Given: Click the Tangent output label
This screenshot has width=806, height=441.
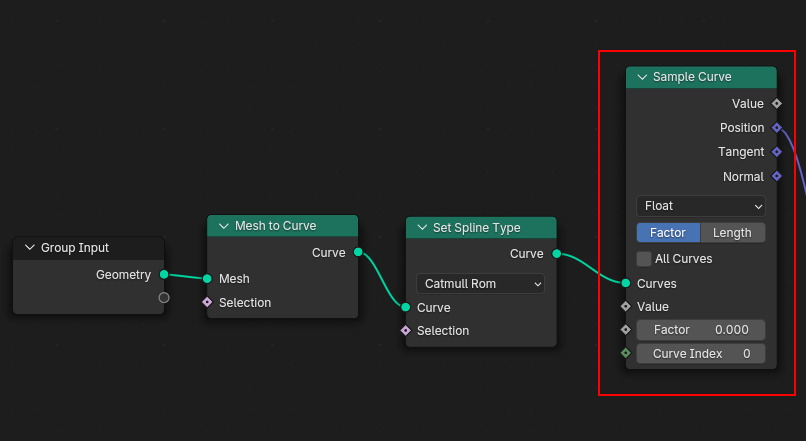Looking at the screenshot, I should (741, 152).
